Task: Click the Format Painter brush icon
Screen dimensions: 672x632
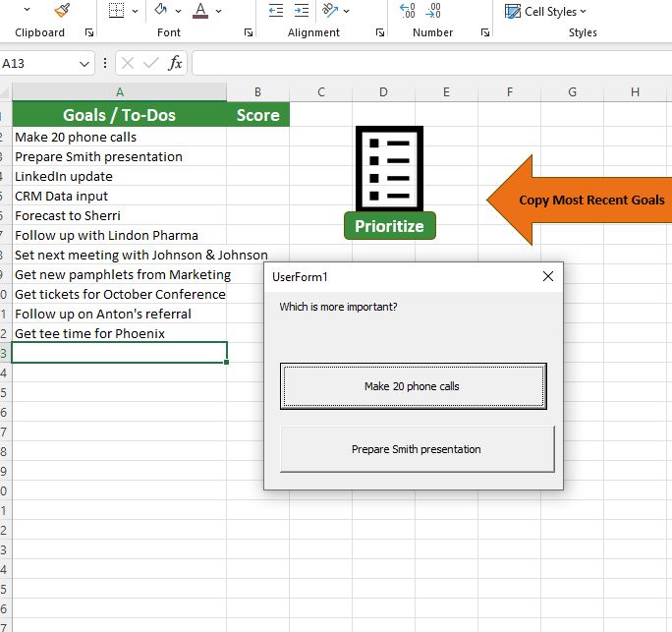Action: point(62,11)
